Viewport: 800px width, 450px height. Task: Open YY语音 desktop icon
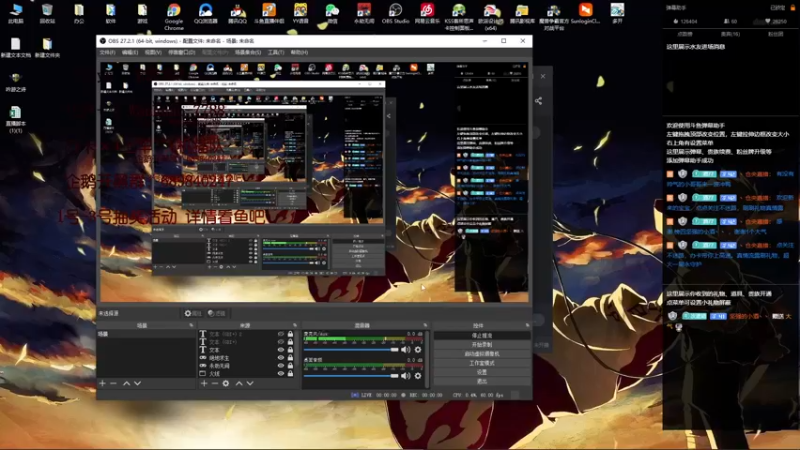pyautogui.click(x=301, y=14)
